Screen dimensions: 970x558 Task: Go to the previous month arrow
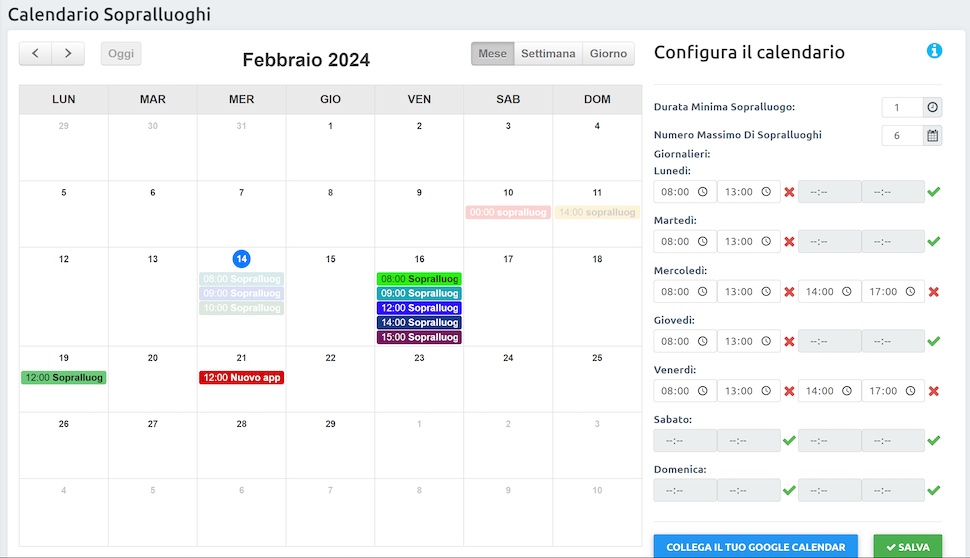[35, 53]
